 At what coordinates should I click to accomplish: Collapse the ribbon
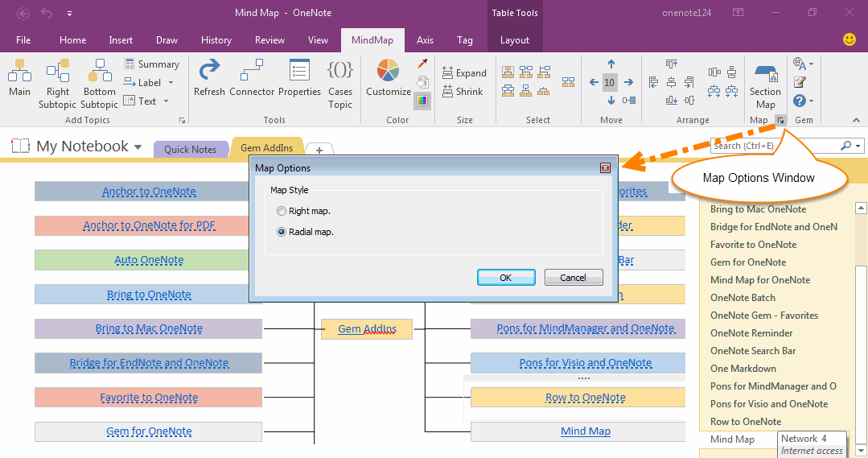pyautogui.click(x=856, y=120)
